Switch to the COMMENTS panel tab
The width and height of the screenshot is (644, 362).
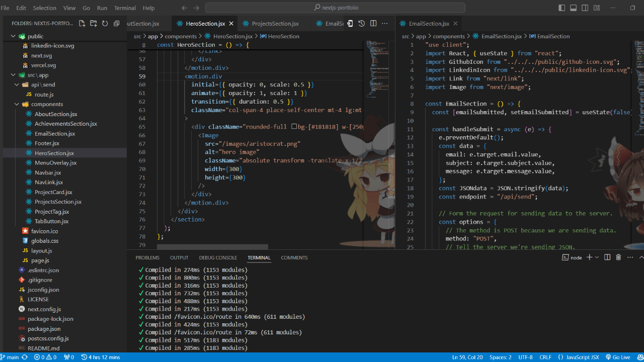click(x=294, y=257)
